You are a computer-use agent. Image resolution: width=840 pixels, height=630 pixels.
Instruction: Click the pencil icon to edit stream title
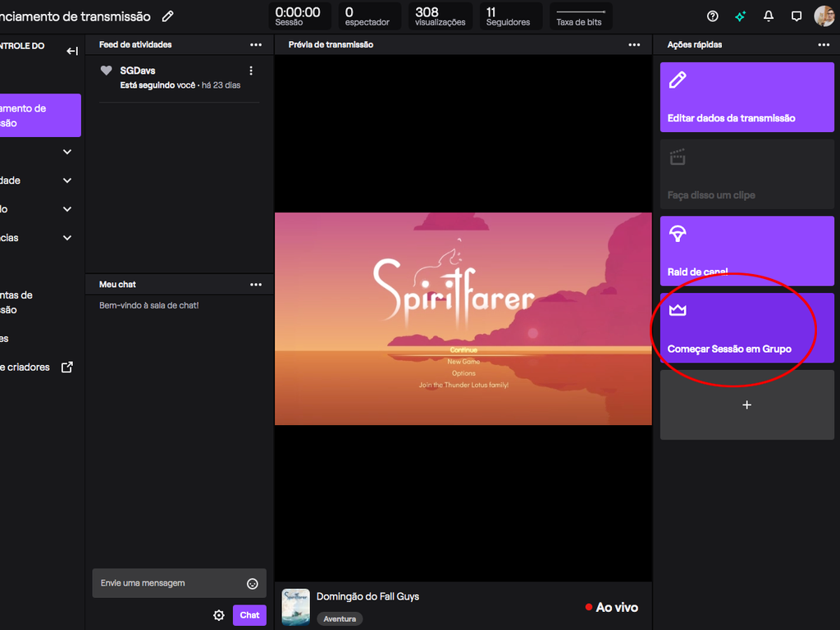coord(167,16)
